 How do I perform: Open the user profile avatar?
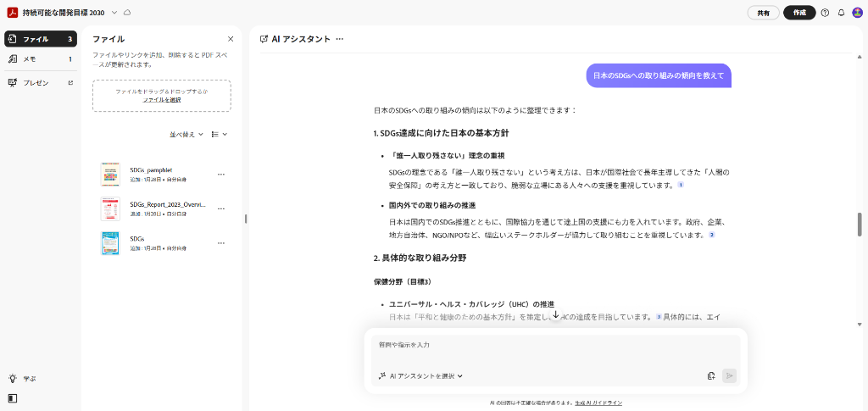857,13
